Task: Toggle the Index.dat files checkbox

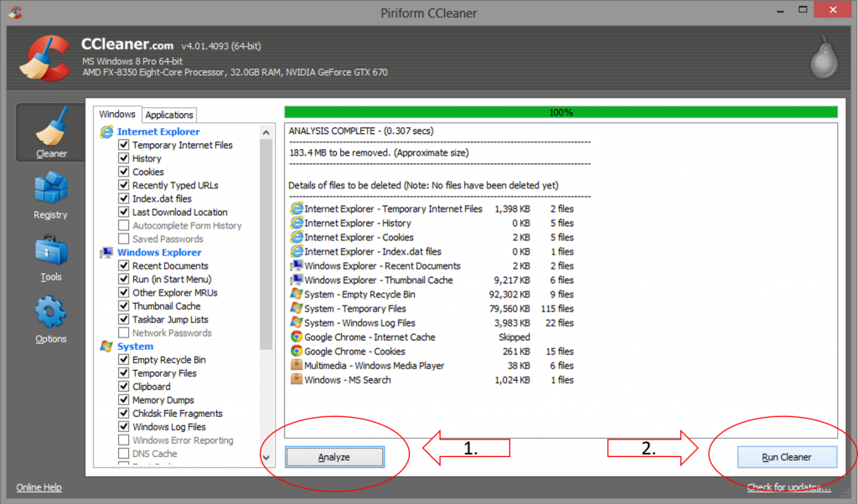Action: click(x=124, y=198)
